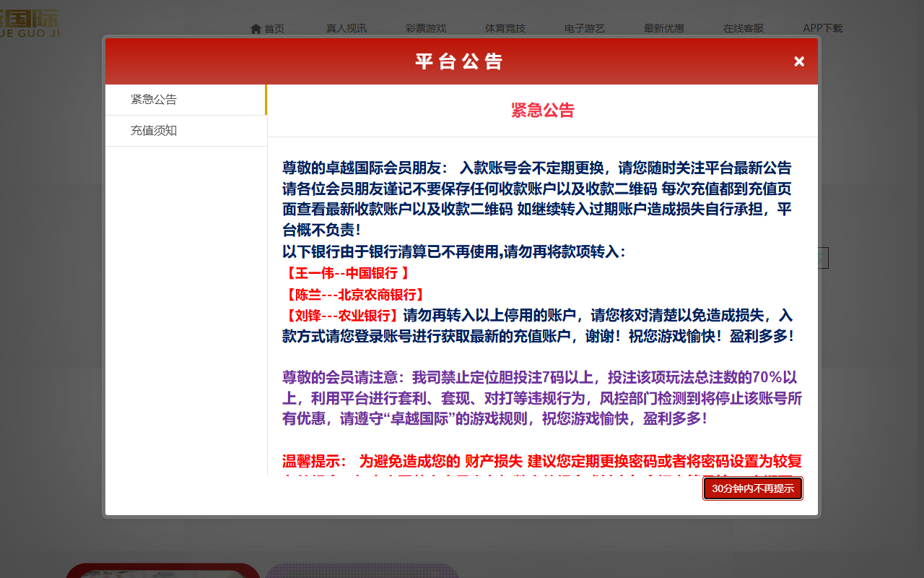Open 在线客服 in the top navigation

744,29
